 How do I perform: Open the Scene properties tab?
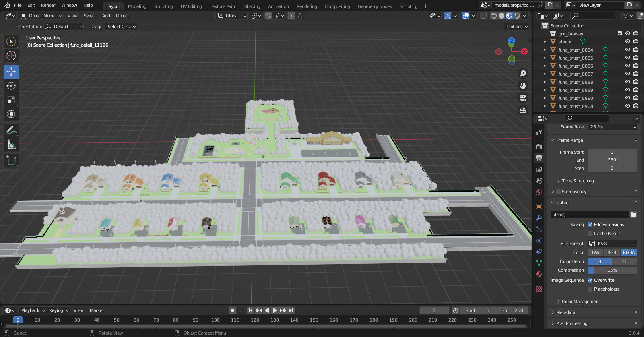pyautogui.click(x=539, y=181)
